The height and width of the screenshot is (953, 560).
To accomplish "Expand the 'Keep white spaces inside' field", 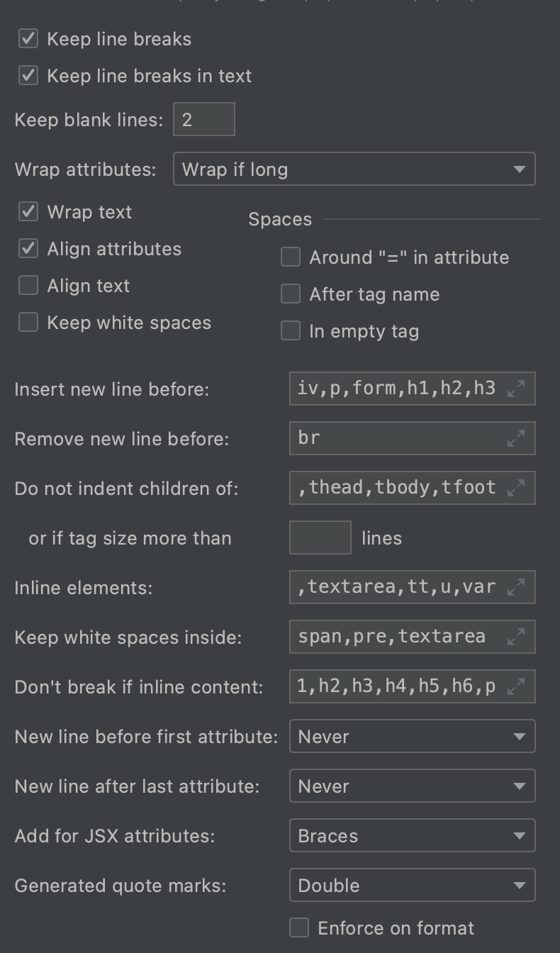I will 517,637.
